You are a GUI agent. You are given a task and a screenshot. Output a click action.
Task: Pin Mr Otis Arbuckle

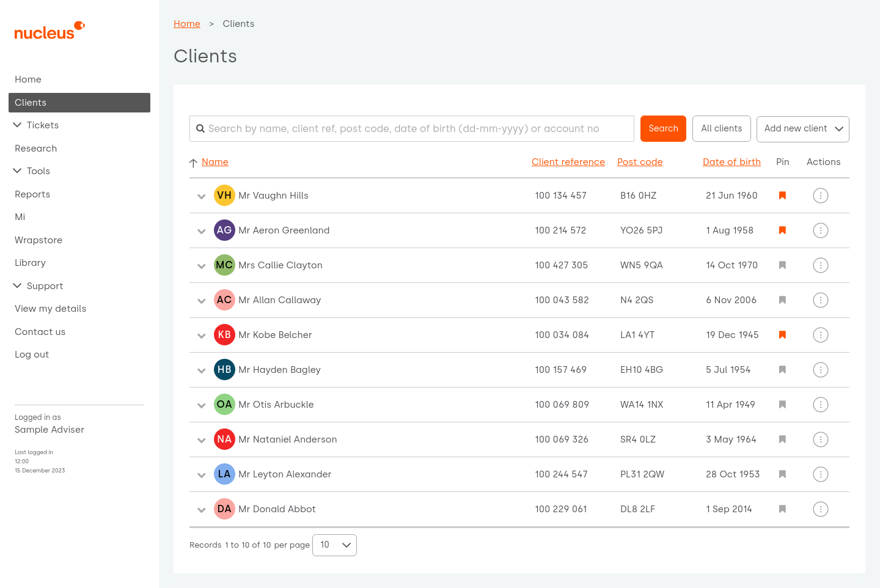782,405
